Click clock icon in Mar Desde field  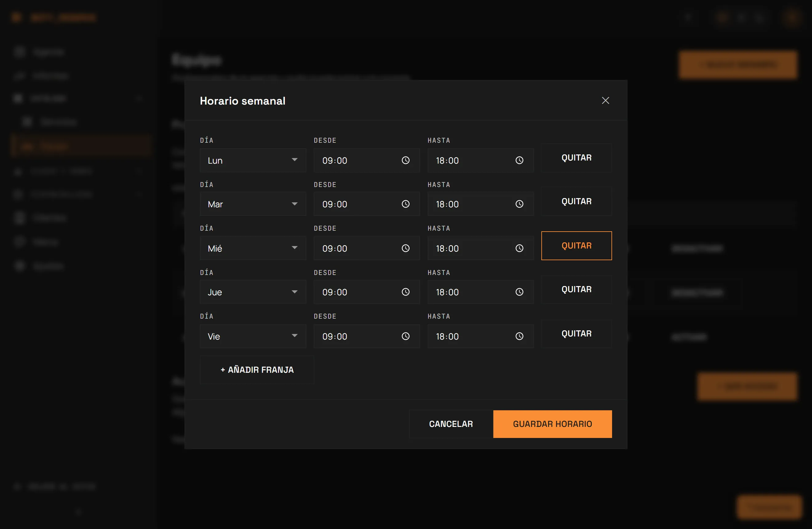pos(405,204)
